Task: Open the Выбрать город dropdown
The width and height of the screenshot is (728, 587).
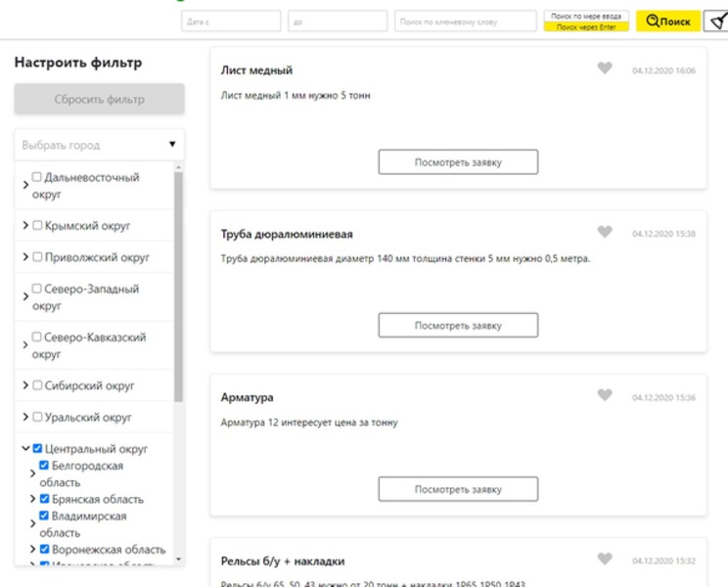Action: point(100,145)
